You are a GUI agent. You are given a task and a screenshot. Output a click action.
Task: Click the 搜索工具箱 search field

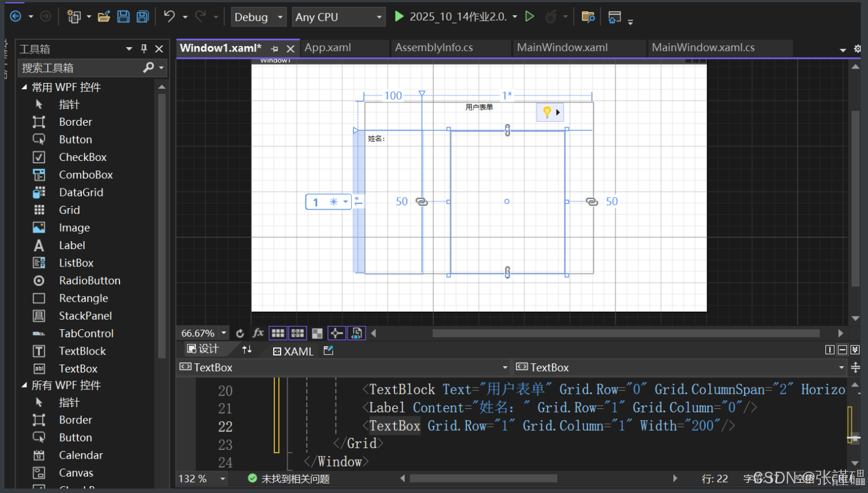(93, 68)
